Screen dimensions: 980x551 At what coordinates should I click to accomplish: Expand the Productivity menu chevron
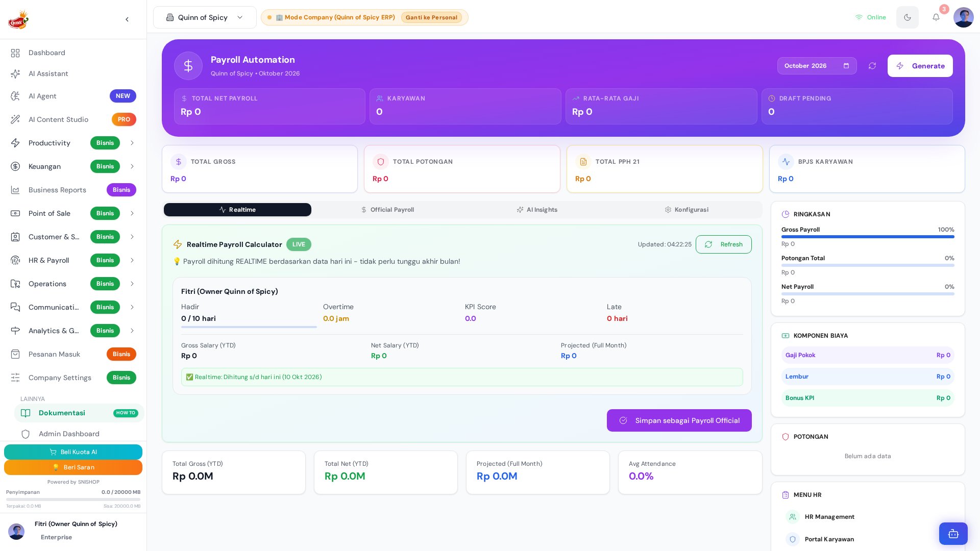pos(132,143)
